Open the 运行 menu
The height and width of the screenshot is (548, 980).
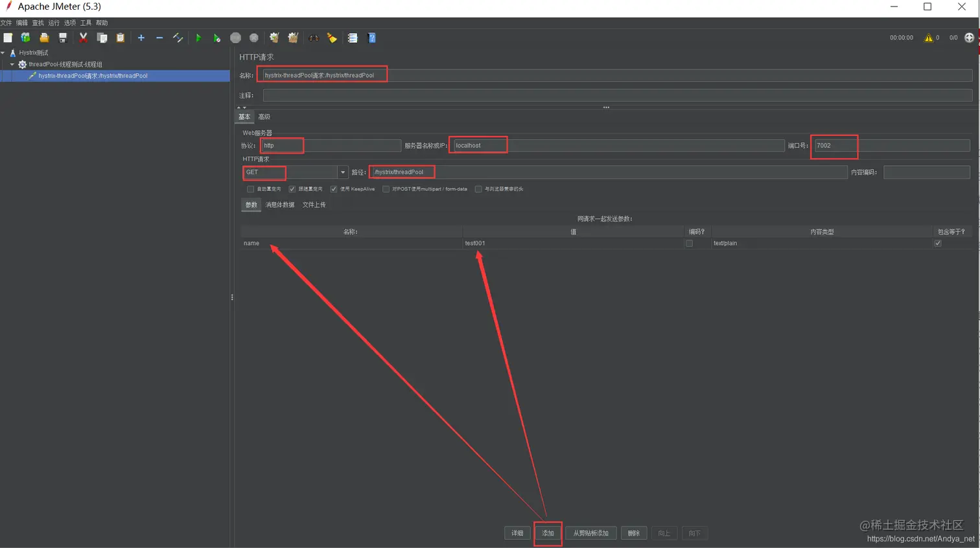[x=54, y=23]
